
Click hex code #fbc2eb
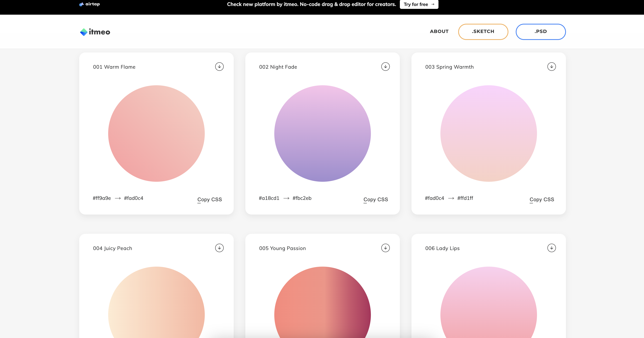(x=302, y=198)
